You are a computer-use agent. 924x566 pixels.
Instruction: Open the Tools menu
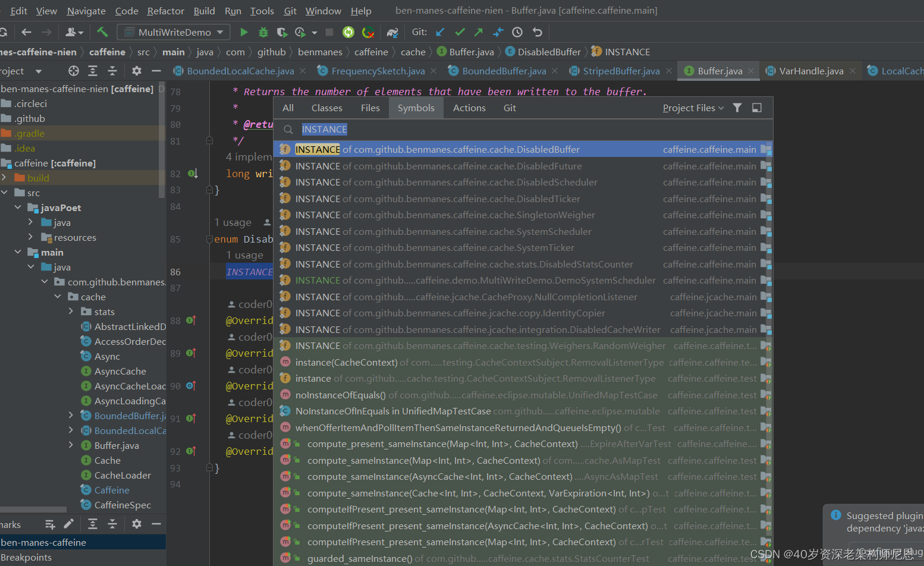pos(262,11)
